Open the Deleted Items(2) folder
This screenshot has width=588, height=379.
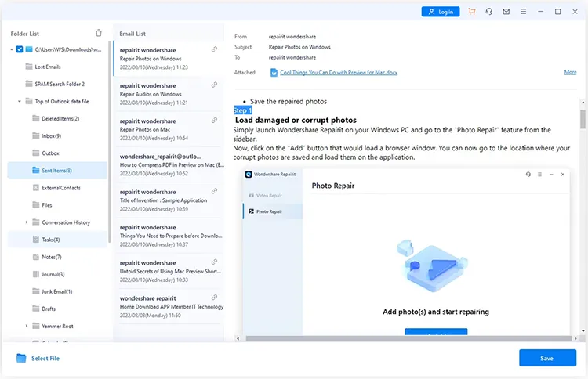tap(60, 118)
